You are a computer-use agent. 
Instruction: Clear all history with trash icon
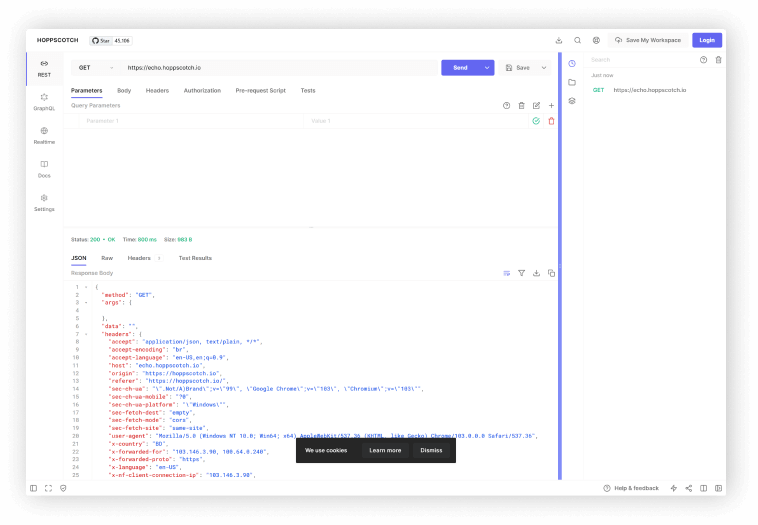(718, 59)
